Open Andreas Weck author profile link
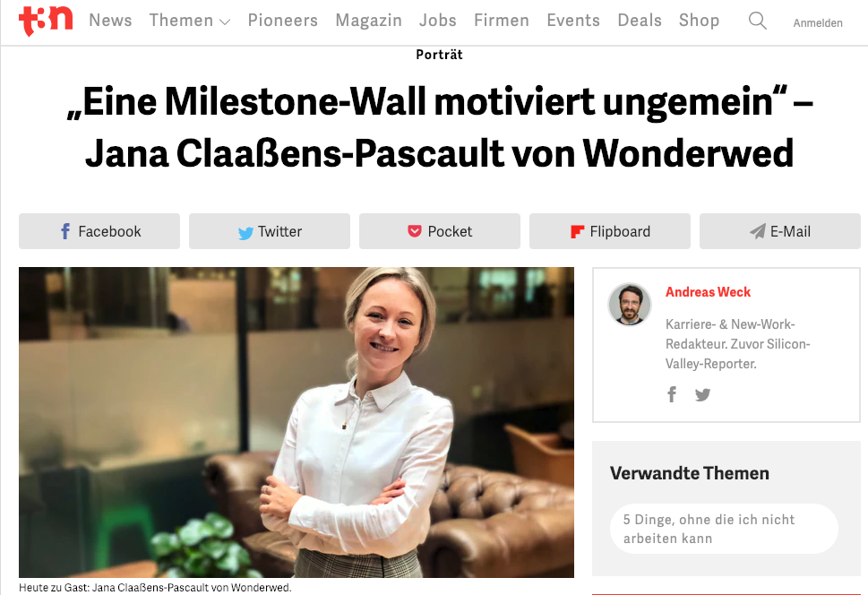This screenshot has height=595, width=868. (x=708, y=292)
